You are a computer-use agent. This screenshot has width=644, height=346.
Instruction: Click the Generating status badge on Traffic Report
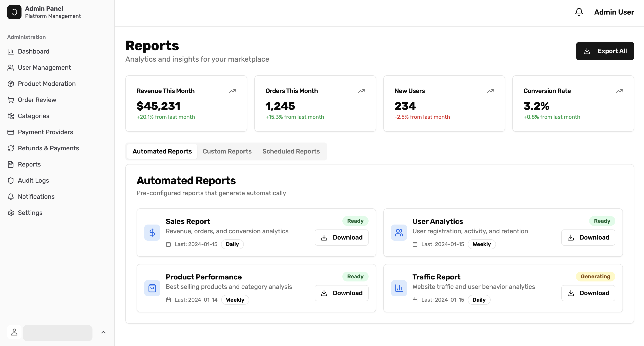pyautogui.click(x=595, y=277)
